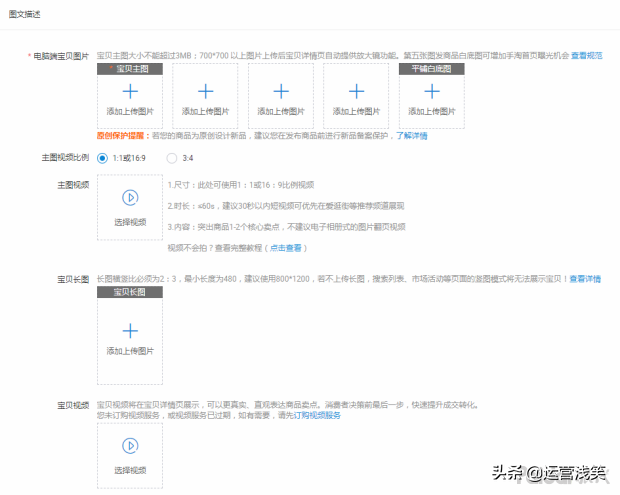
Task: Click the plus icon in third image slot
Action: (x=281, y=91)
